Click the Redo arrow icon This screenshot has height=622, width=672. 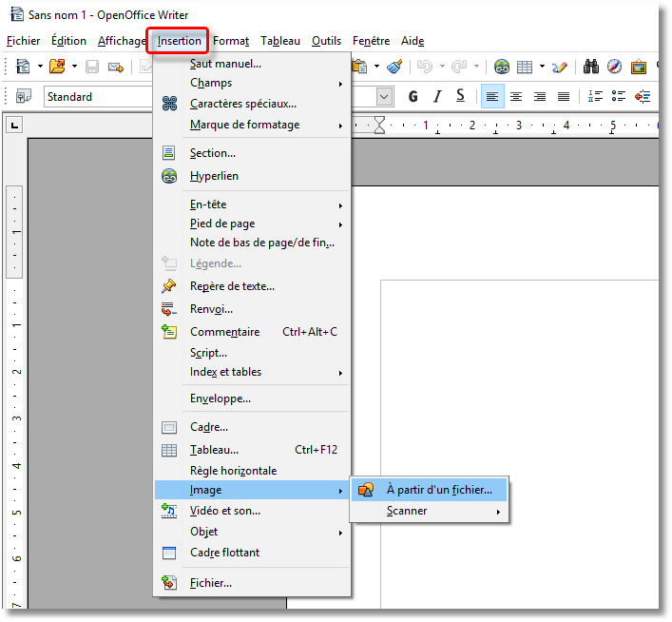[x=459, y=67]
